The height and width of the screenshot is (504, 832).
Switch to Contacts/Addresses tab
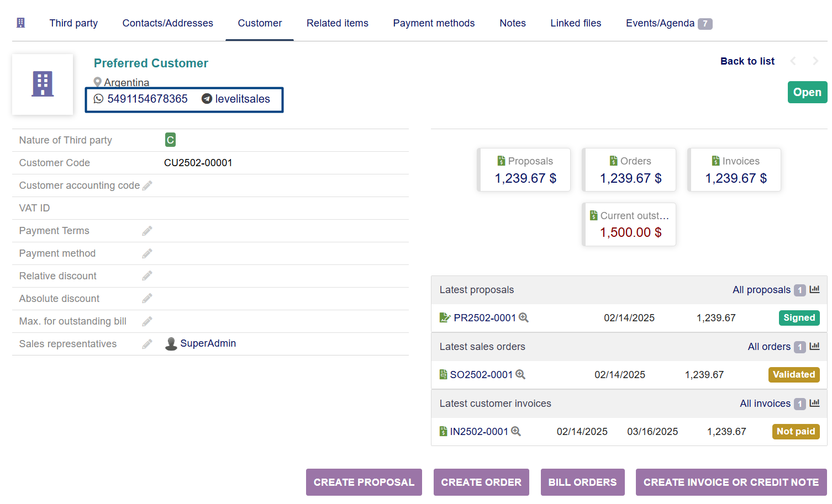click(167, 23)
